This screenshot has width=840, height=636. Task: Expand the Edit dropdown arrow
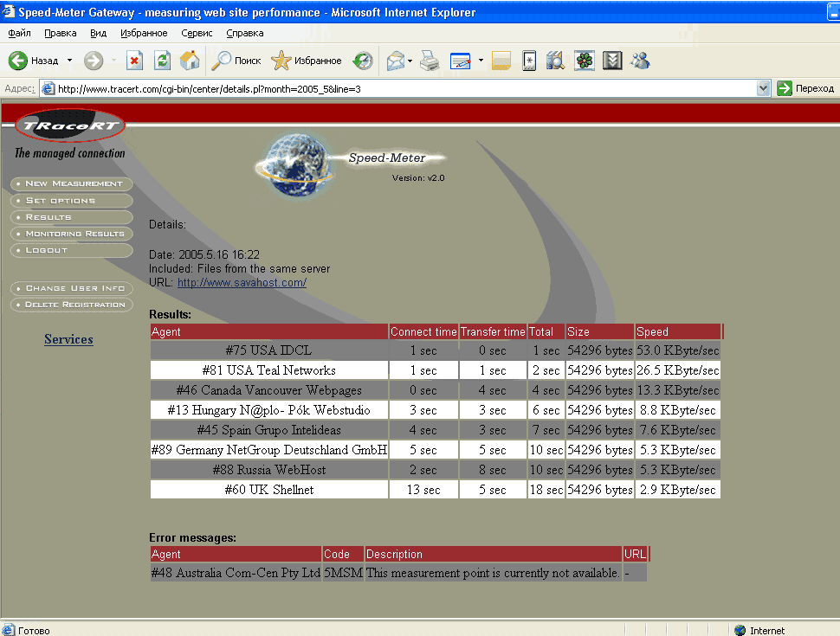click(x=481, y=61)
